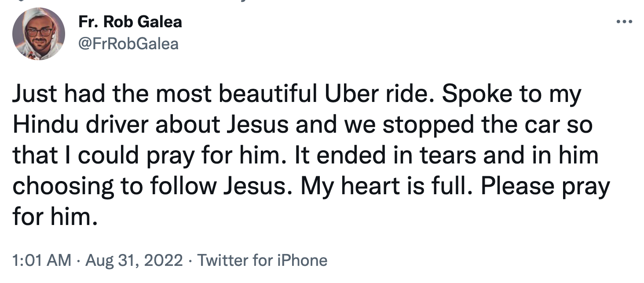
Task: Click the Aug 31, 2022 date
Action: tap(134, 261)
